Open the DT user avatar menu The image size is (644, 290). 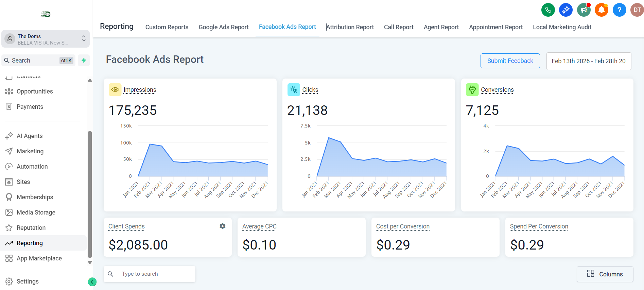tap(637, 10)
